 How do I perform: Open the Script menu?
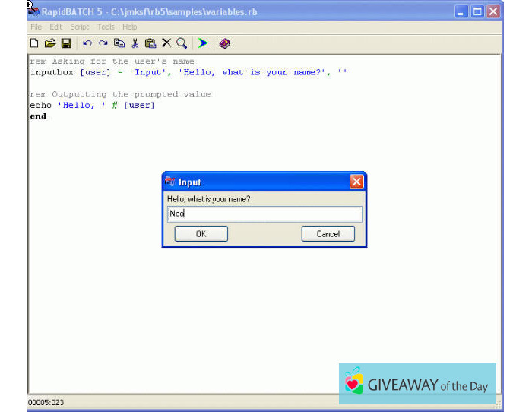tap(80, 27)
